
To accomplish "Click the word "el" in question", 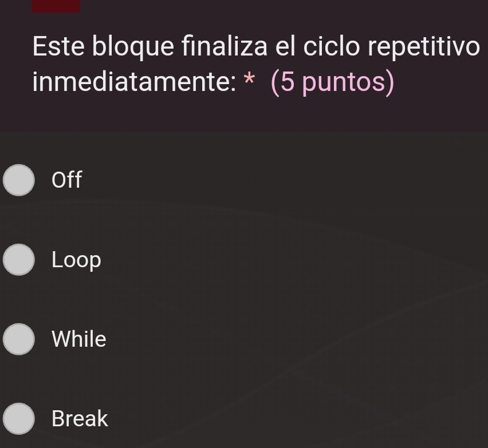I will pyautogui.click(x=285, y=47).
